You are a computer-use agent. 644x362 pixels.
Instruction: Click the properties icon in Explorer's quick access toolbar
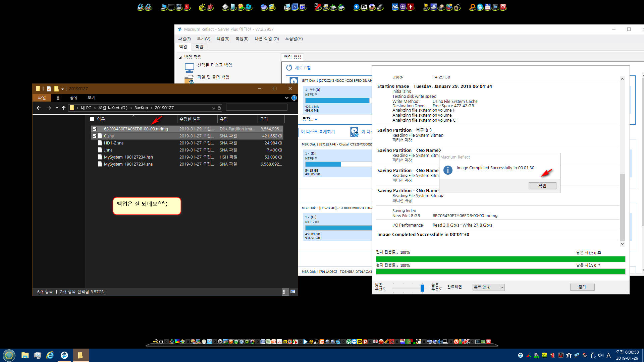49,88
